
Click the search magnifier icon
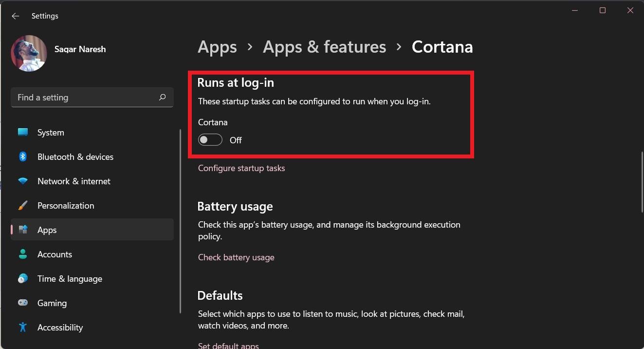[163, 97]
